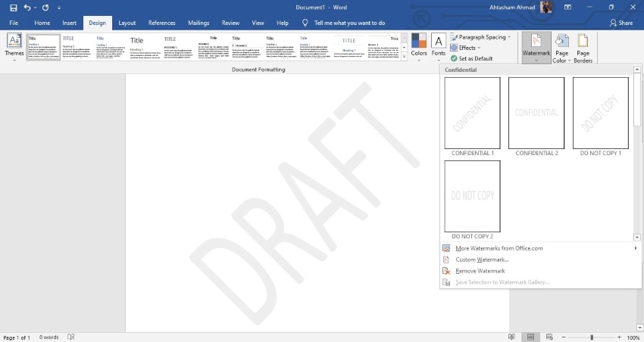Click style gallery row up arrow

point(404,38)
